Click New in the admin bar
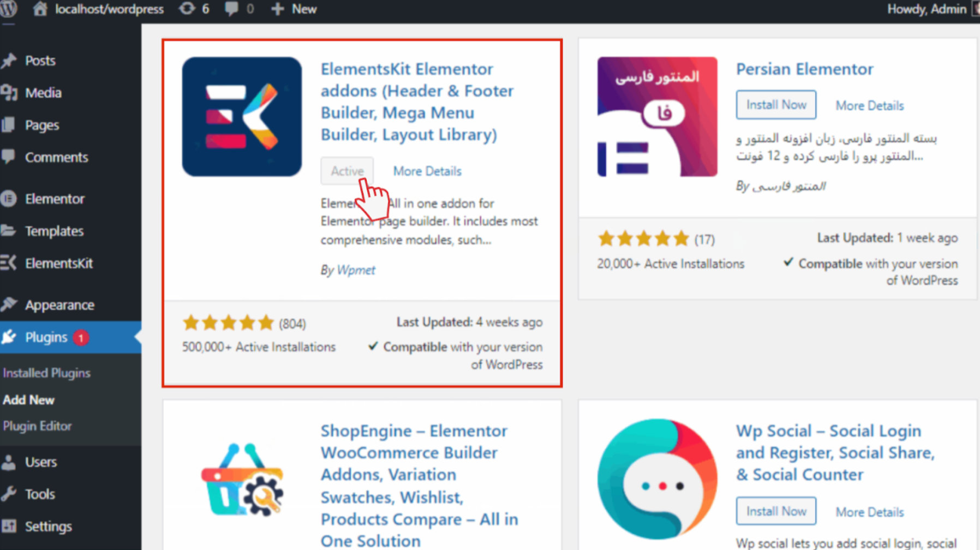980x550 pixels. (x=304, y=9)
